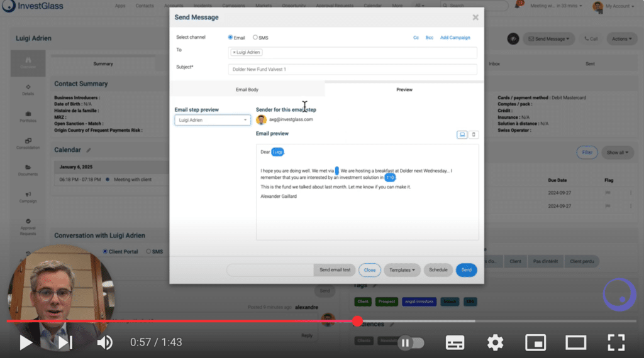The height and width of the screenshot is (358, 644).
Task: Click the Search box in top navigation
Action: click(474, 5)
